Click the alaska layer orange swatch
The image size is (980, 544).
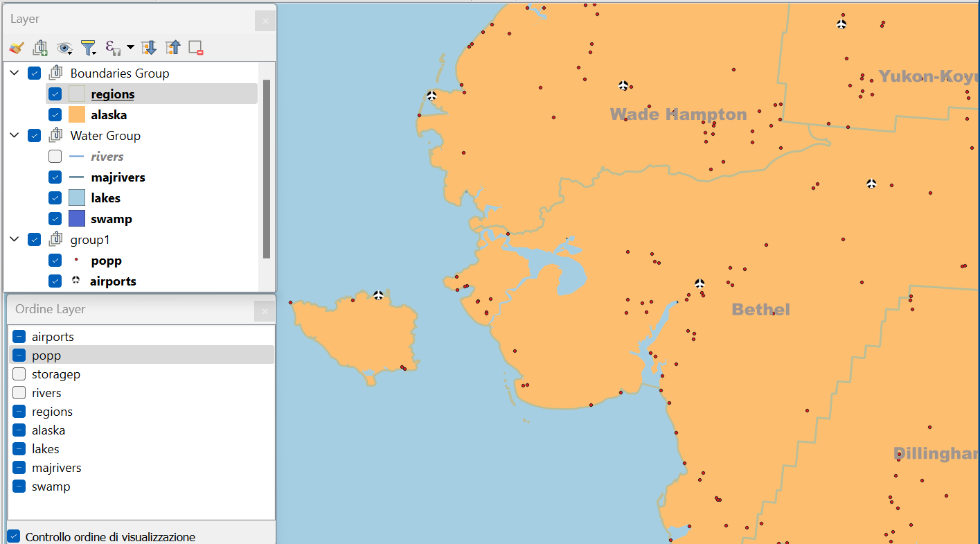point(77,114)
